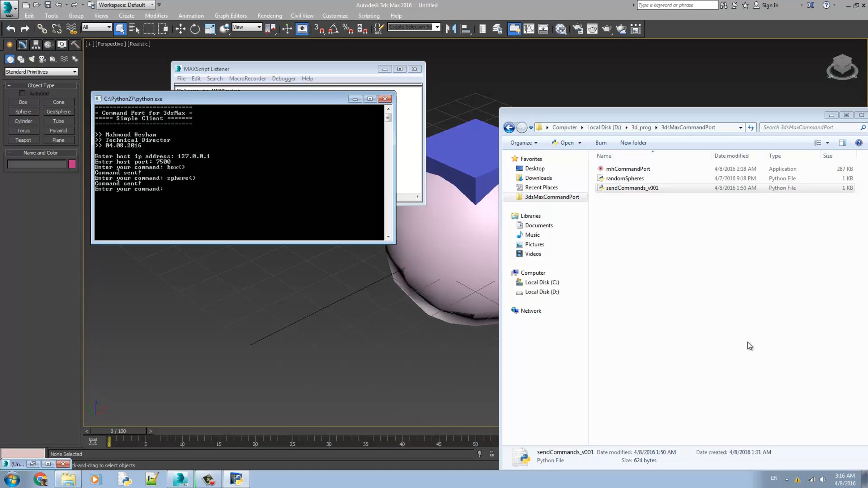Viewport: 868px width, 488px height.
Task: Click the Unlink Selection tool
Action: 56,29
